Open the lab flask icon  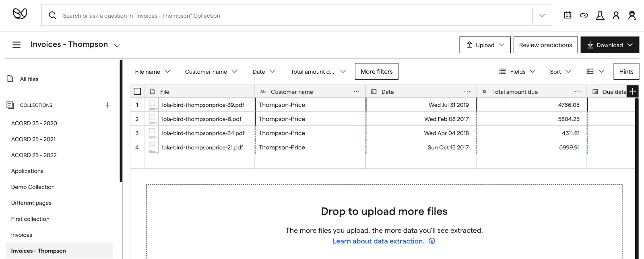click(600, 15)
